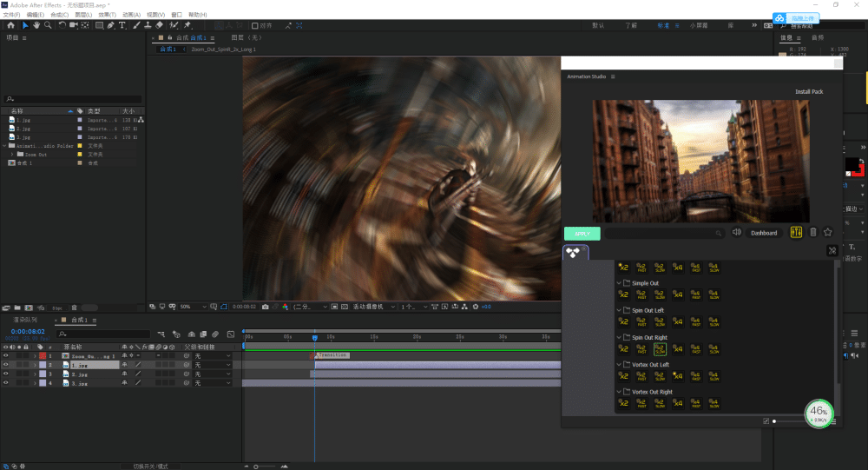The height and width of the screenshot is (470, 868).
Task: Open the 效果(T) menu
Action: [108, 15]
